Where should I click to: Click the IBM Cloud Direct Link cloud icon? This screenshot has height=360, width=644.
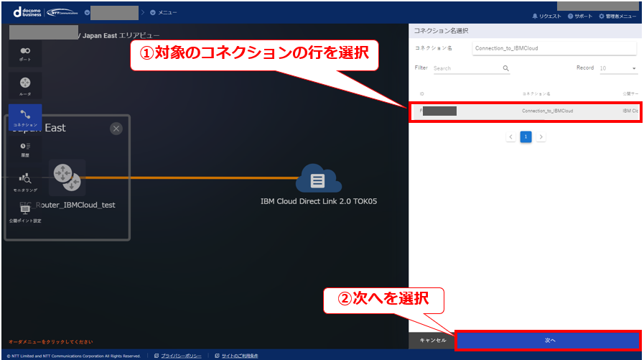(x=318, y=178)
